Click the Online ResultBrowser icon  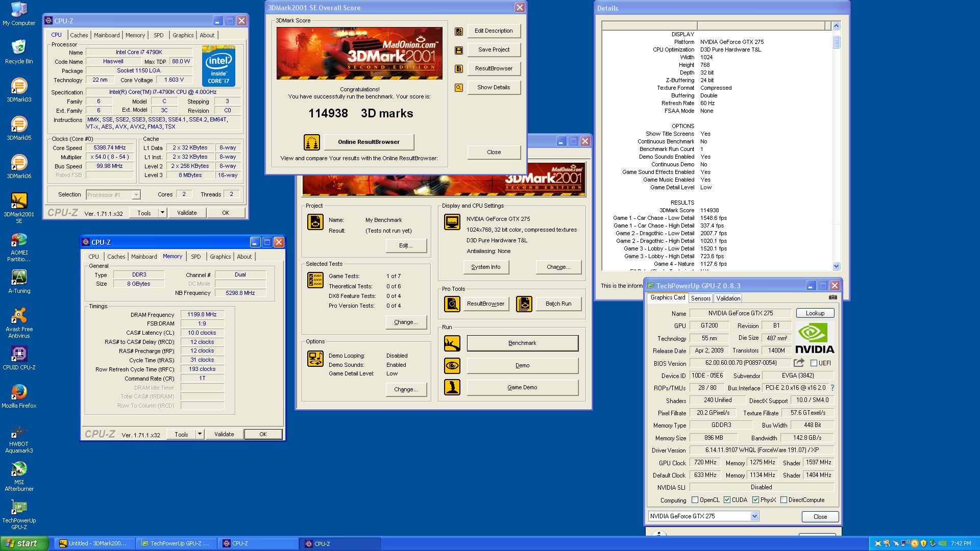pyautogui.click(x=312, y=142)
